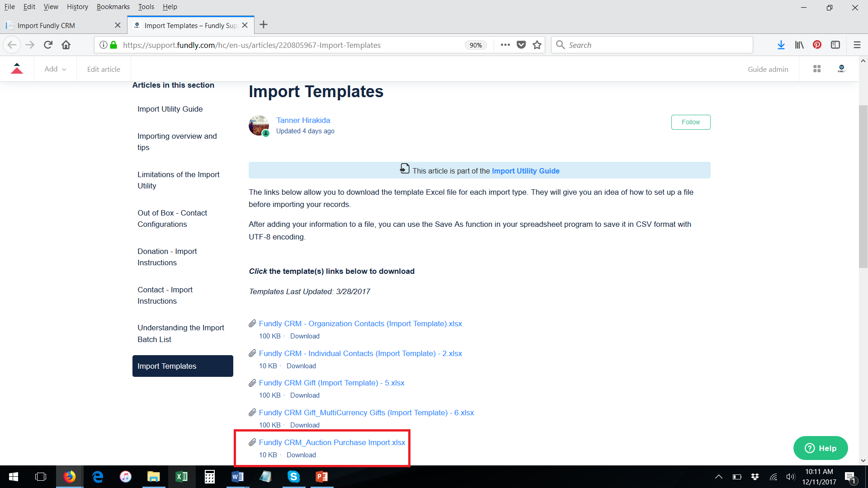Click Tanner Hirakida's author avatar
The image size is (868, 488).
pos(259,125)
